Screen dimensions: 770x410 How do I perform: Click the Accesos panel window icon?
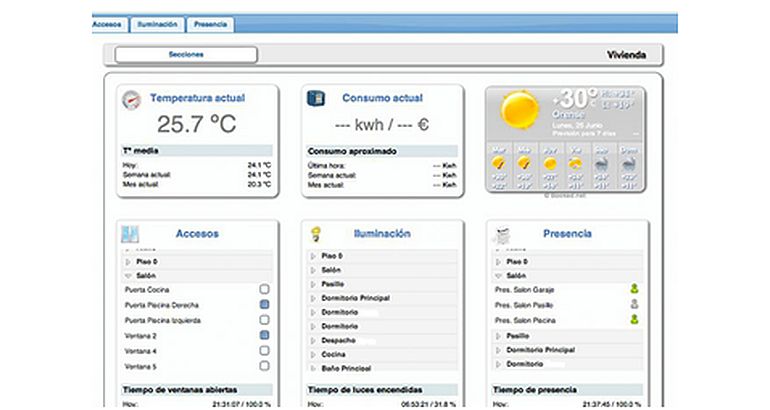click(130, 234)
